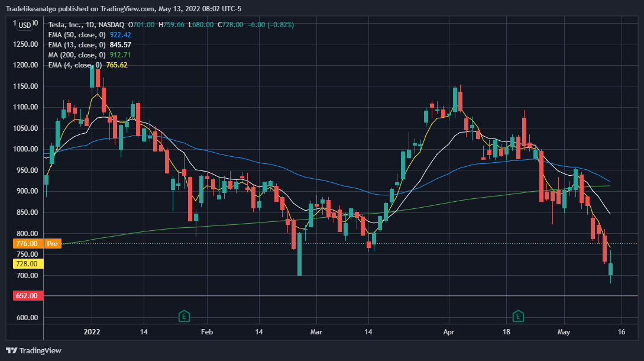This screenshot has width=644, height=361.
Task: Click the 922.42 EMA 50 value
Action: [120, 35]
